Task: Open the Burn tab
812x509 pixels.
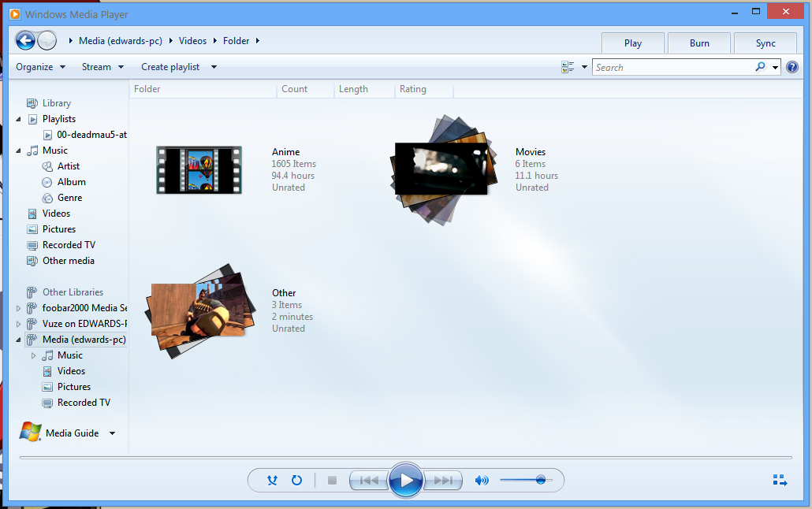Action: point(699,43)
